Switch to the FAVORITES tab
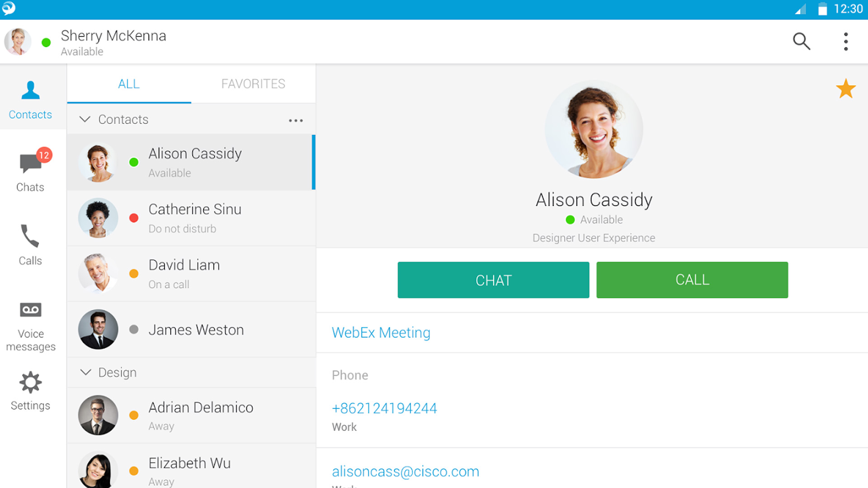The image size is (868, 488). coord(253,84)
